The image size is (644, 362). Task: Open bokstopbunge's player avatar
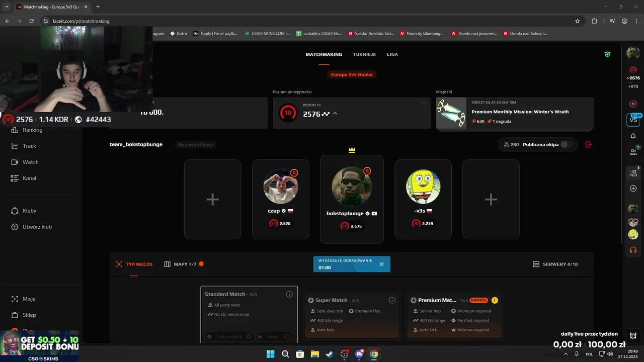pyautogui.click(x=352, y=187)
